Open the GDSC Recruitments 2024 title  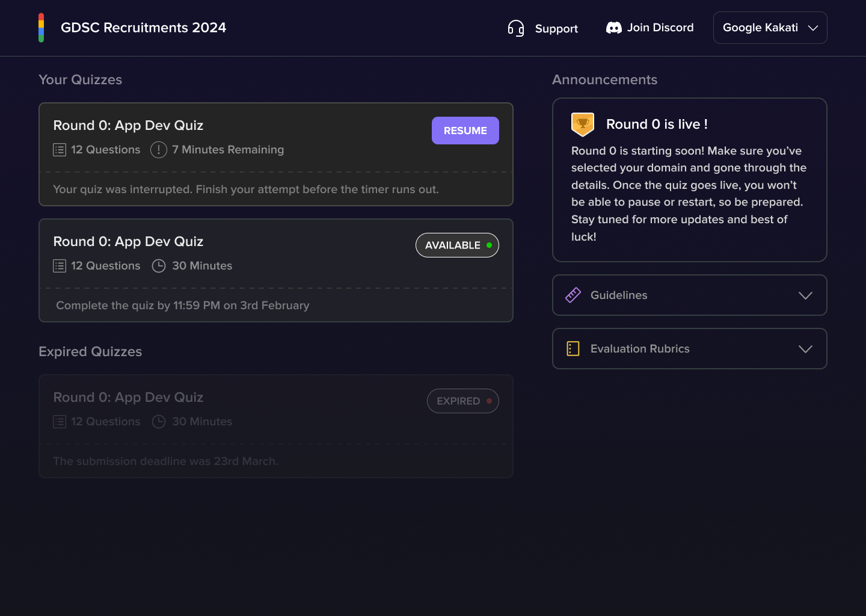coord(143,28)
